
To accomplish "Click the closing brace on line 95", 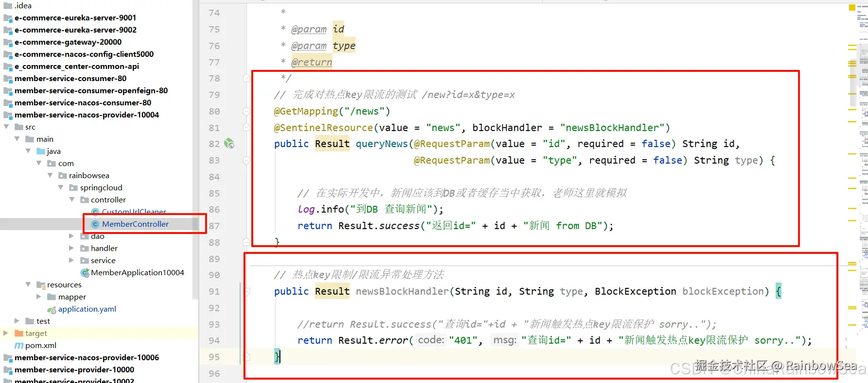I will [277, 357].
